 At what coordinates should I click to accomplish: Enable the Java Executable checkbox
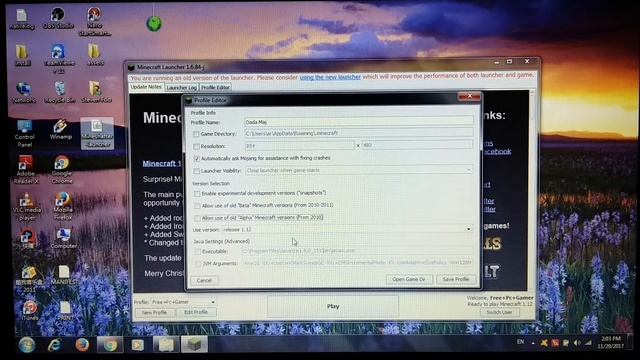[198, 252]
